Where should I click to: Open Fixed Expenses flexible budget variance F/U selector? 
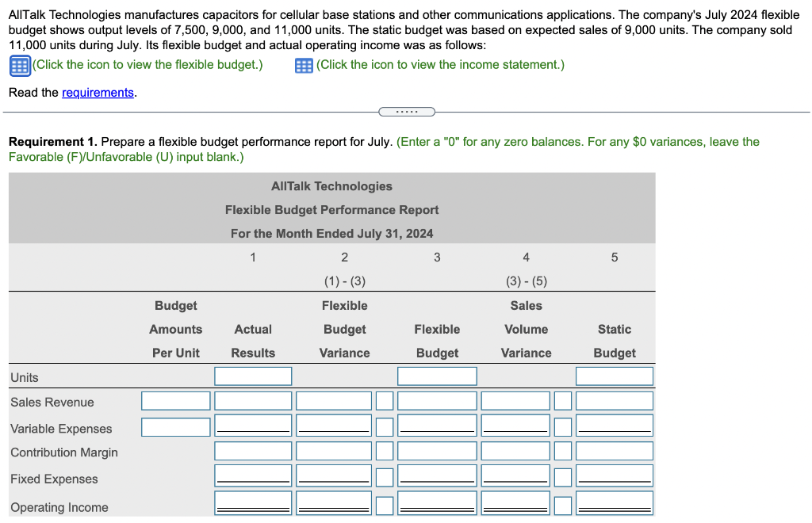pos(385,476)
